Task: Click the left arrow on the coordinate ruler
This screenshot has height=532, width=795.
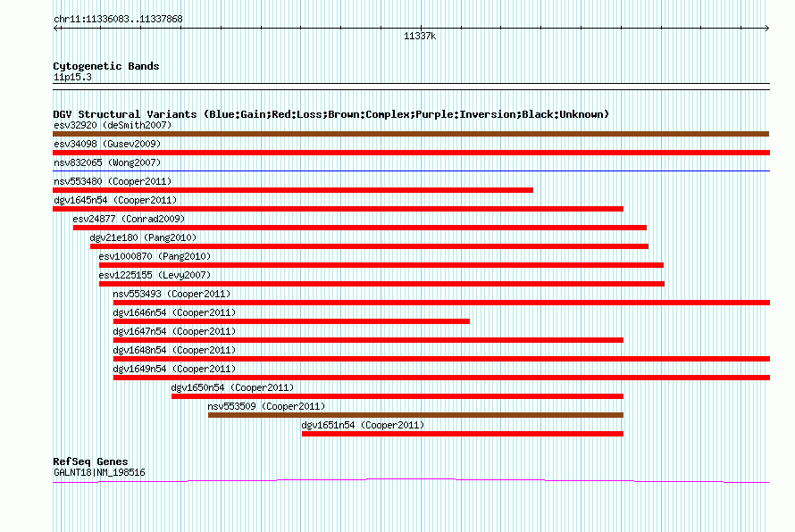Action: coord(57,29)
